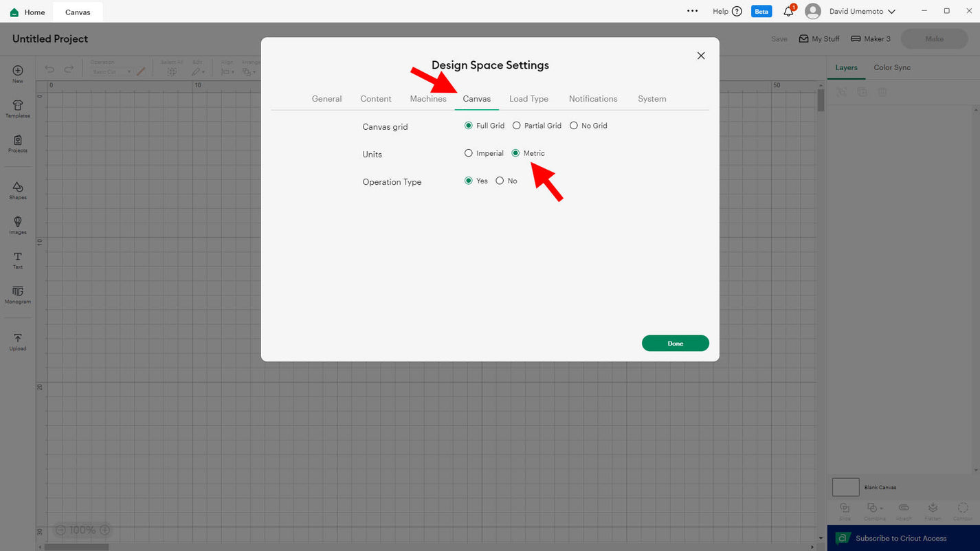Viewport: 980px width, 551px height.
Task: Open the three-dot more options menu
Action: pyautogui.click(x=692, y=11)
